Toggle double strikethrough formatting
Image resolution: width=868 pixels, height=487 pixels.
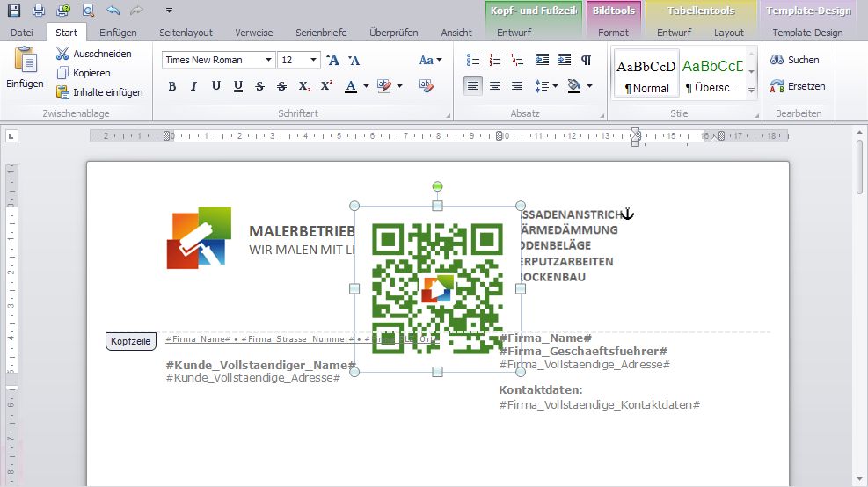(x=281, y=86)
